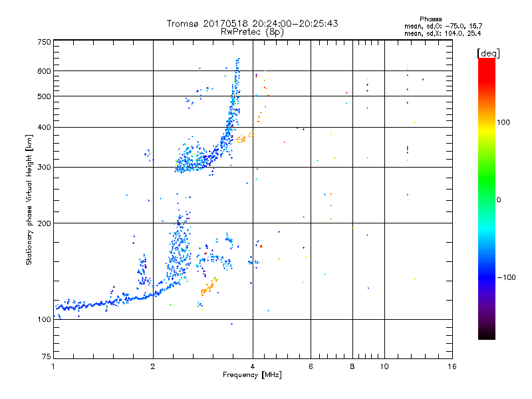Click the colorbar tick label '0'

click(499, 200)
